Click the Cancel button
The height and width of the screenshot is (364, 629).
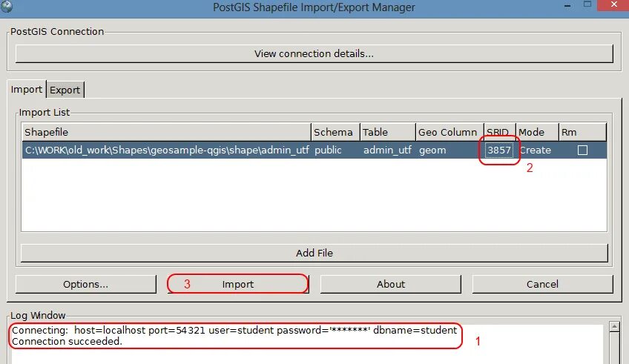coord(542,284)
